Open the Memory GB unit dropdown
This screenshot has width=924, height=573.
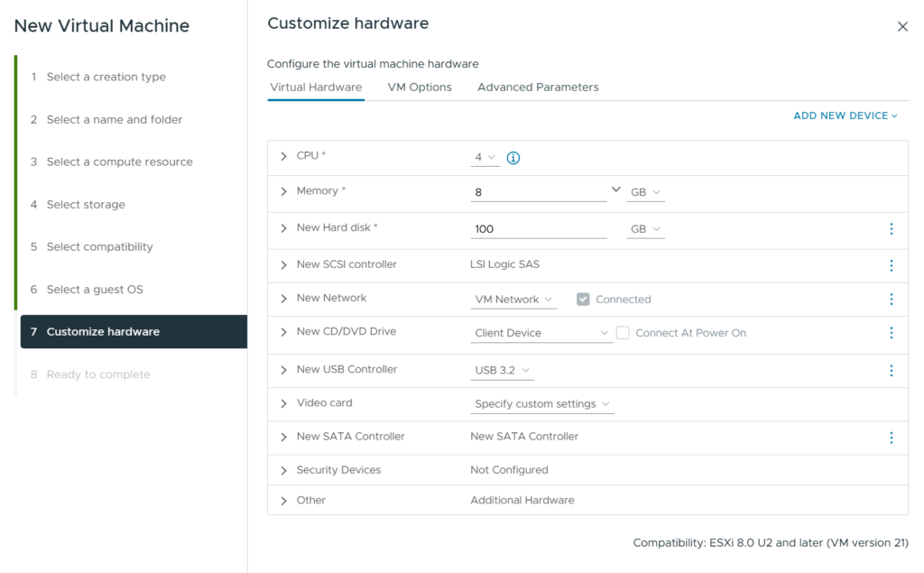[645, 192]
